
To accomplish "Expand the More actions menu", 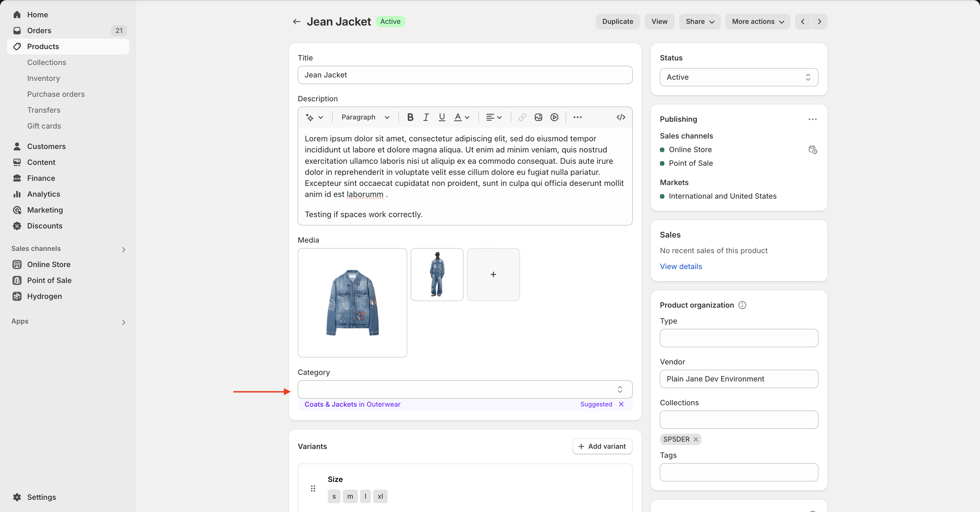I will [x=757, y=22].
